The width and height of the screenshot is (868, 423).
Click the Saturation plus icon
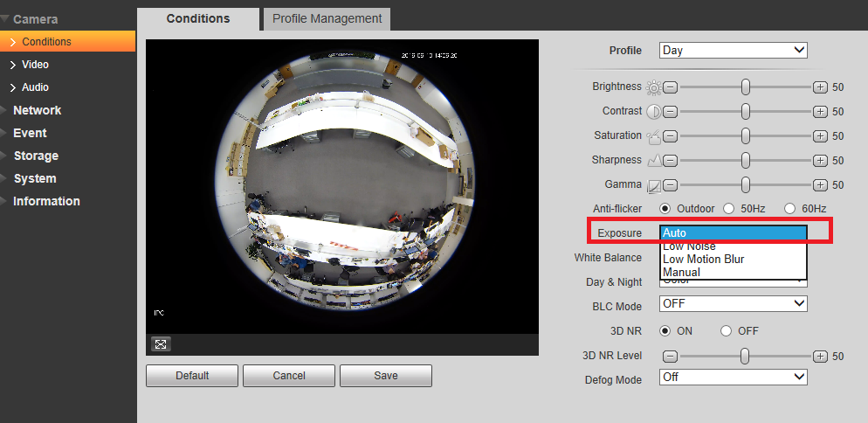[820, 135]
